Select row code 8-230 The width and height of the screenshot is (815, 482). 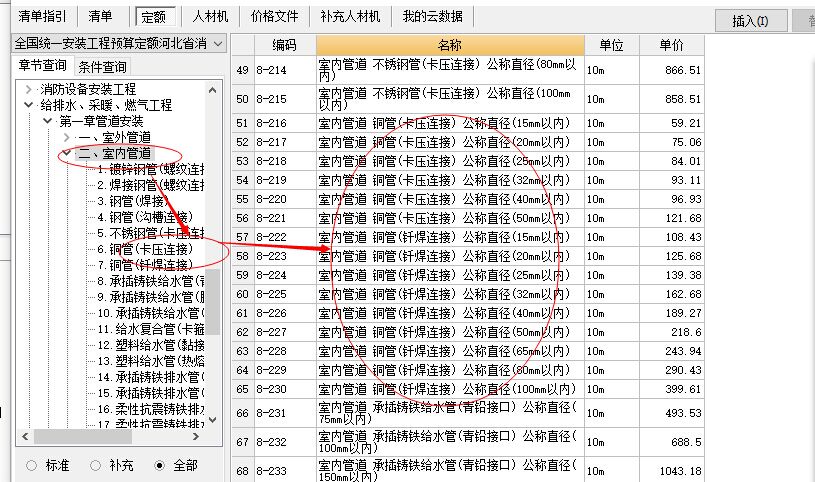coord(272,389)
